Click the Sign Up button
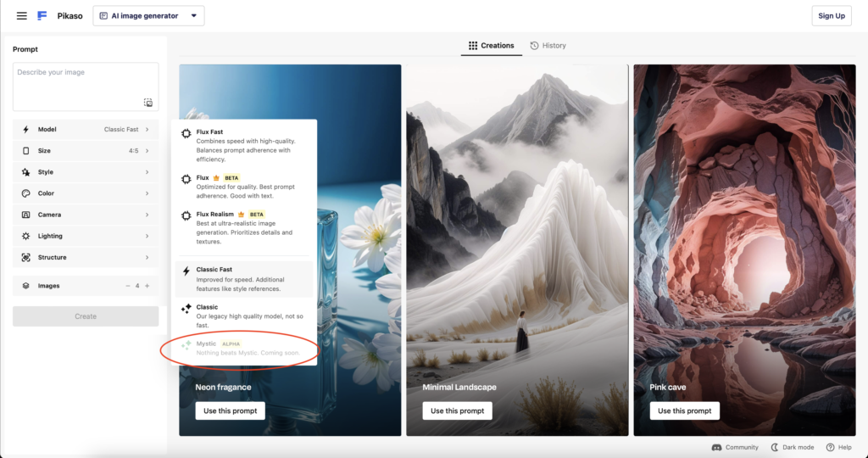This screenshot has height=458, width=868. pyautogui.click(x=832, y=16)
